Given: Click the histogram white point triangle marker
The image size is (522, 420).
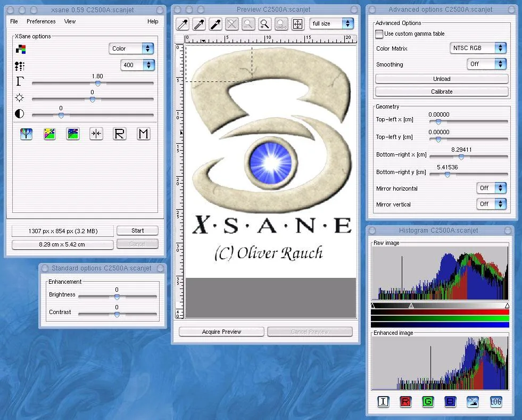Looking at the screenshot, I should [507, 306].
